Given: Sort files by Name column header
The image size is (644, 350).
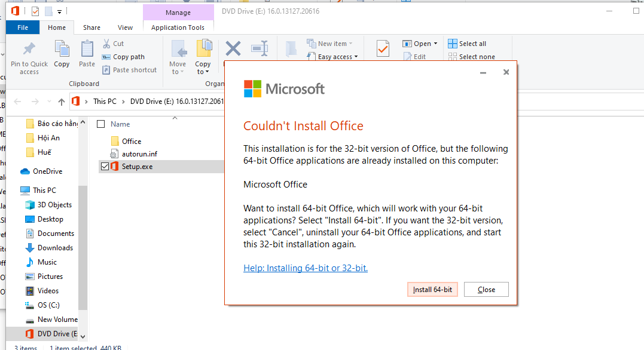Looking at the screenshot, I should point(120,124).
